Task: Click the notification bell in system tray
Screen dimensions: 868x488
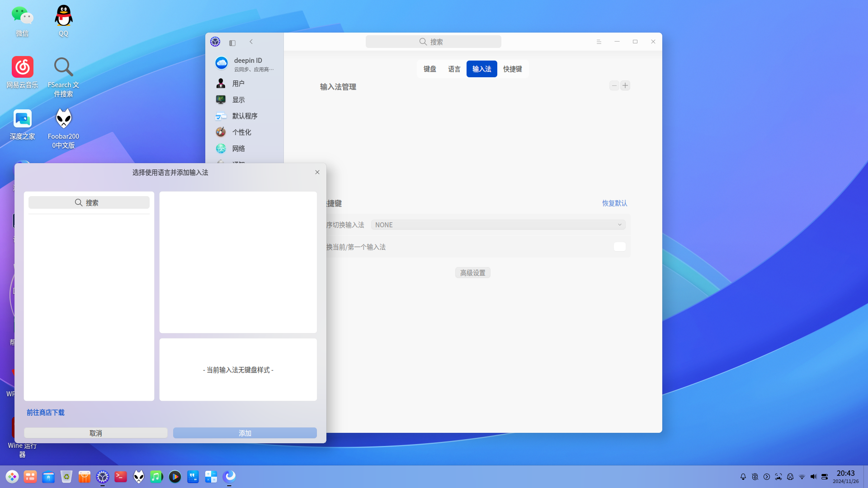Action: (x=743, y=477)
